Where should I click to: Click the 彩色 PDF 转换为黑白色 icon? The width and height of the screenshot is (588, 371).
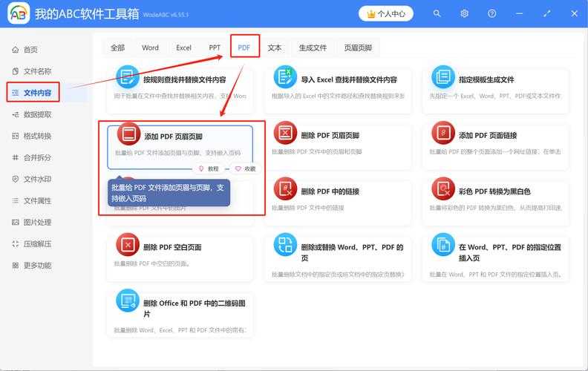click(x=443, y=188)
